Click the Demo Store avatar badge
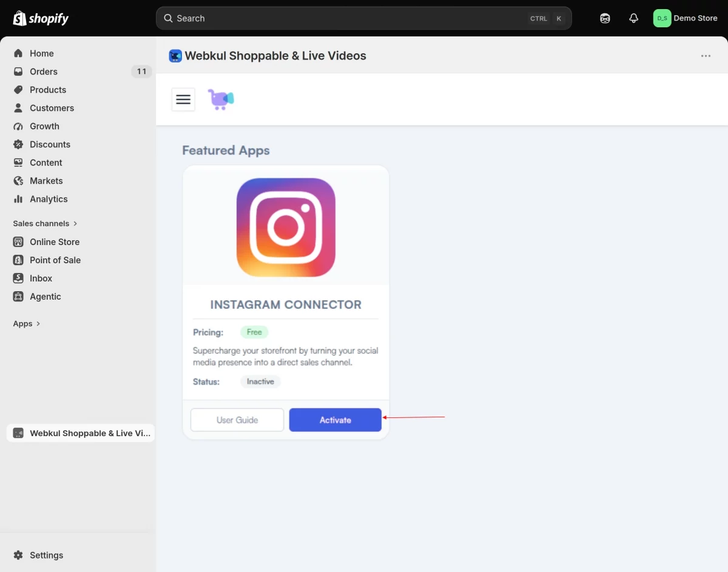Image resolution: width=728 pixels, height=572 pixels. [662, 18]
